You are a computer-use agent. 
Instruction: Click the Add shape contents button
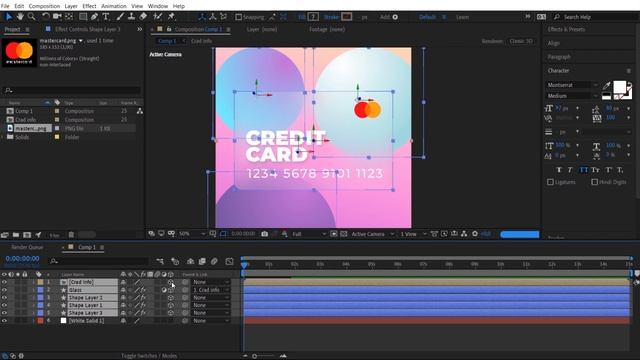(394, 17)
